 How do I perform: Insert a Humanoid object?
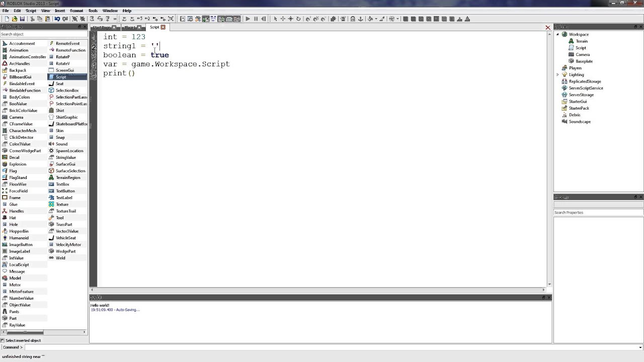[19, 238]
